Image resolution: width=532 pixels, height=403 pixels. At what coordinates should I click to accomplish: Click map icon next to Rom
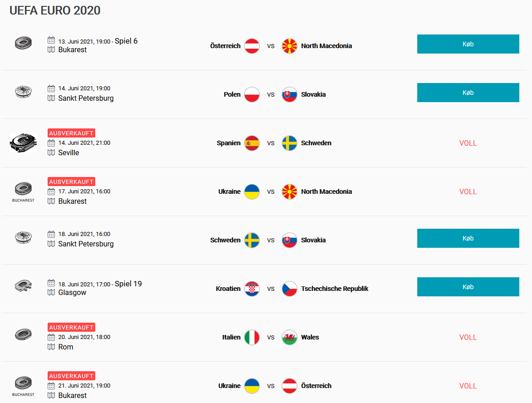point(51,347)
